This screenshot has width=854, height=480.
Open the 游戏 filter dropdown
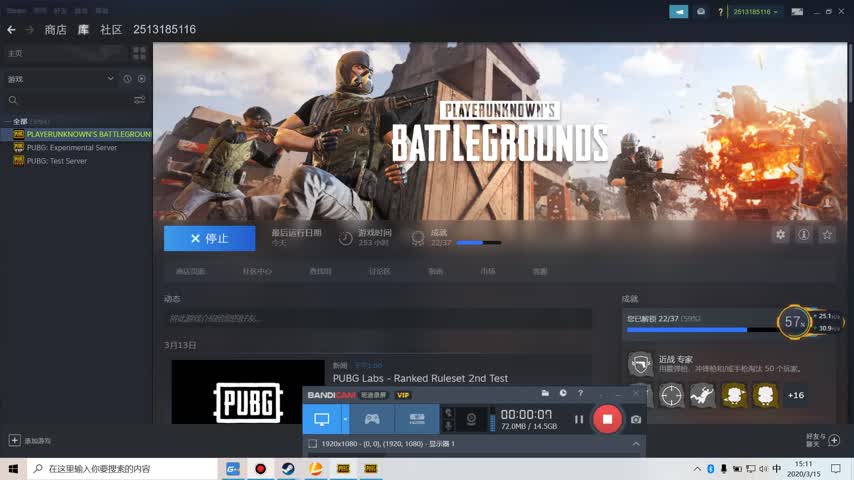tap(60, 79)
